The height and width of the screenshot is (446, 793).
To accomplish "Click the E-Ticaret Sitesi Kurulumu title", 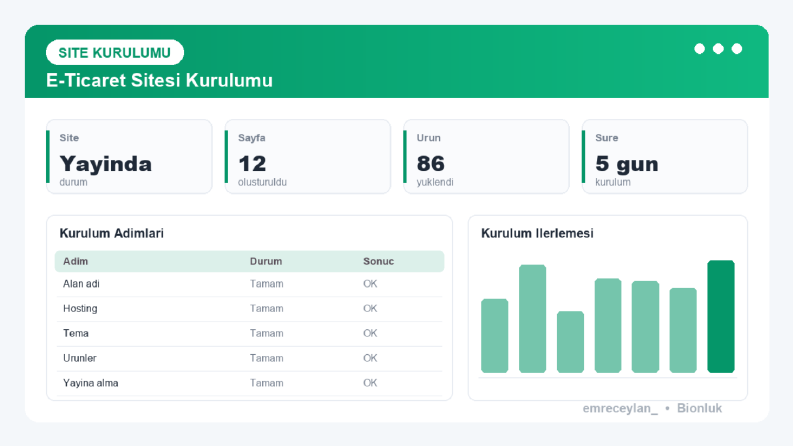I will (x=159, y=80).
